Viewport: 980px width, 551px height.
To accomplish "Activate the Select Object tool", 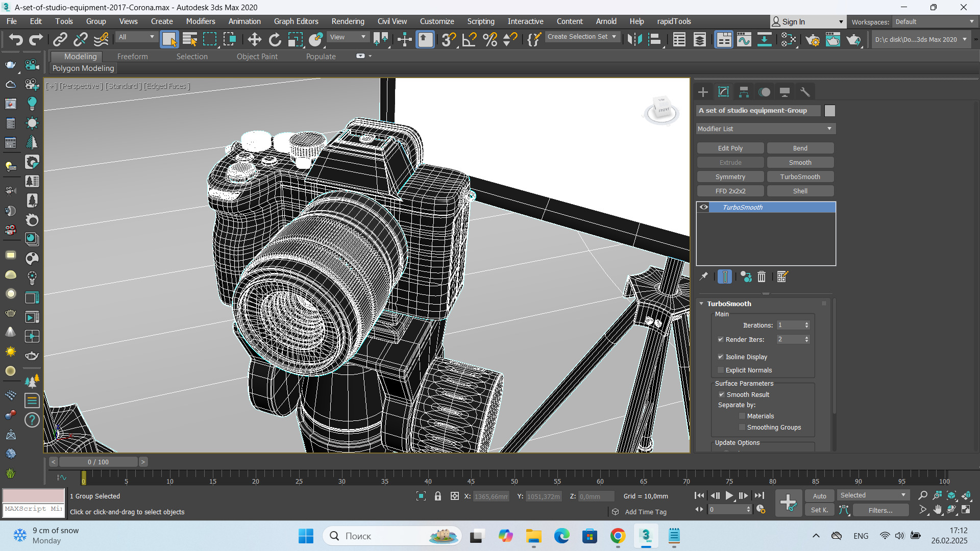I will point(169,39).
